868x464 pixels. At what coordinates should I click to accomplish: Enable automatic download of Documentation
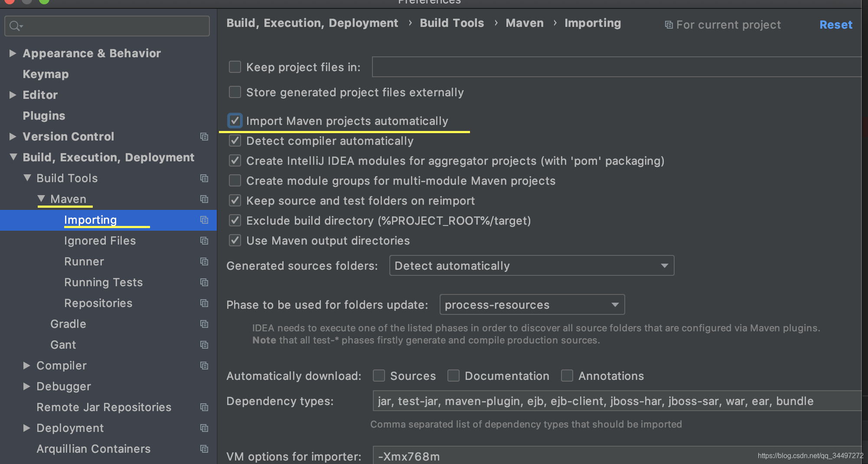[454, 376]
